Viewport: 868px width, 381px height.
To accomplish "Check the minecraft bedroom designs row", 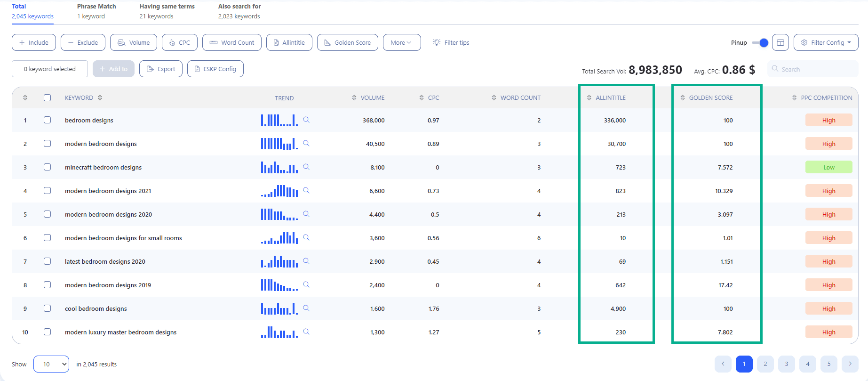I will pyautogui.click(x=47, y=167).
